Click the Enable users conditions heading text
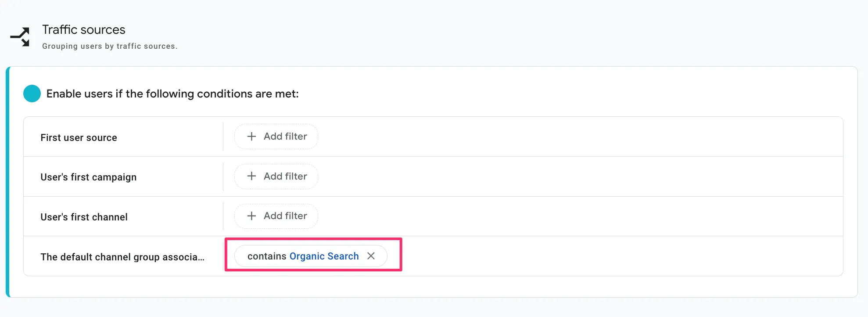 pyautogui.click(x=172, y=94)
